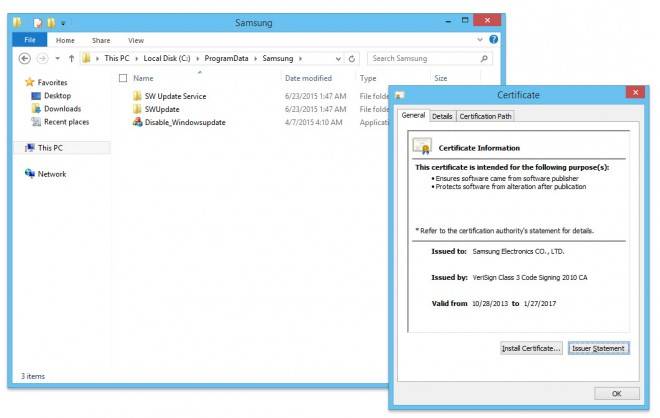Go forward using the Forward arrow

pos(43,59)
